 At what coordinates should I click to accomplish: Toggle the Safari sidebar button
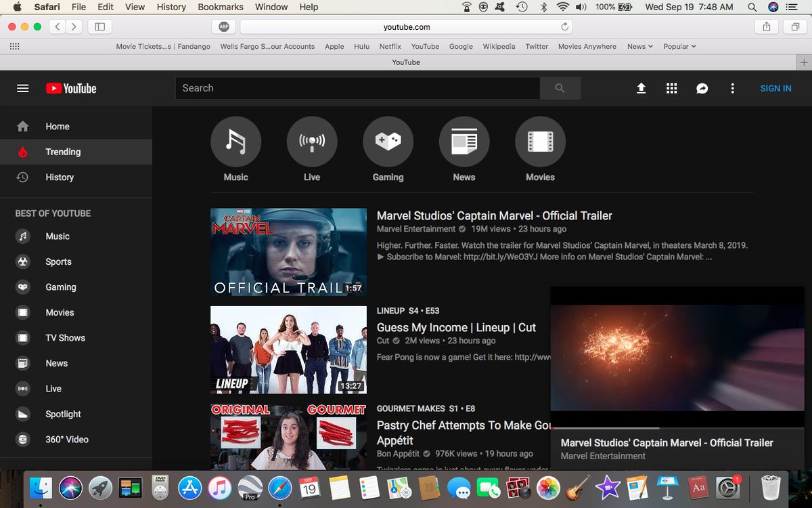[99, 26]
